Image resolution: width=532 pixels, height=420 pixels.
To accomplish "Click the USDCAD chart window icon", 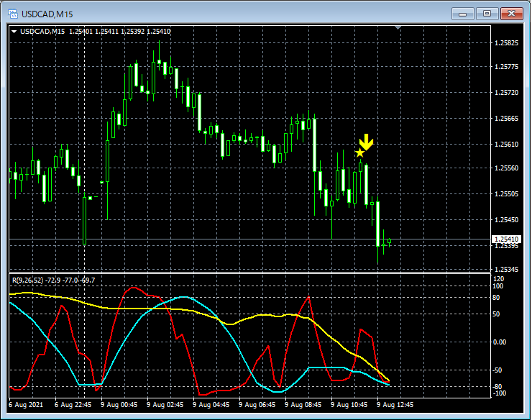I will click(12, 14).
